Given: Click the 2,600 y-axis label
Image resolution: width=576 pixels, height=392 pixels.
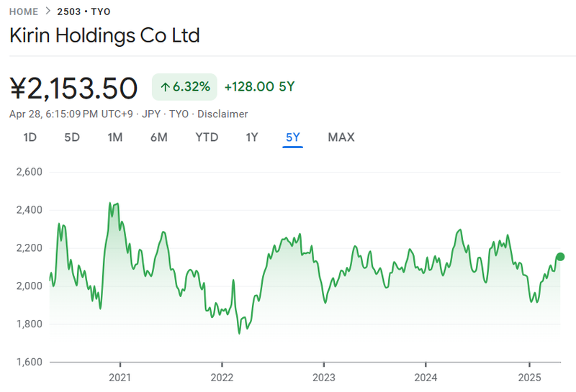Looking at the screenshot, I should click(30, 172).
